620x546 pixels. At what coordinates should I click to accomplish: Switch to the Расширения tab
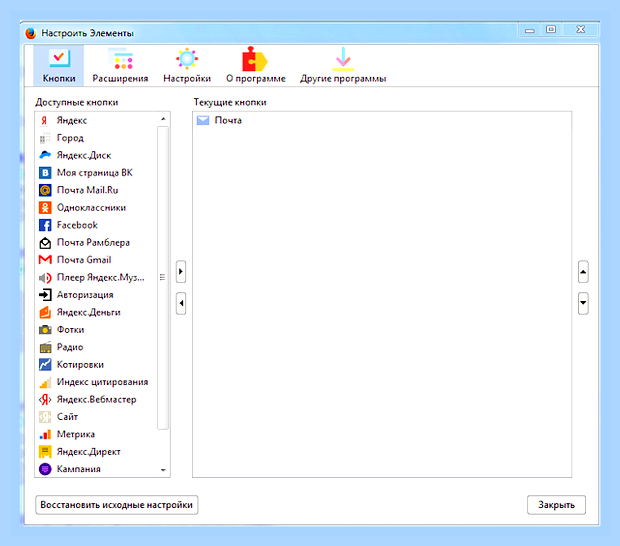[x=120, y=66]
